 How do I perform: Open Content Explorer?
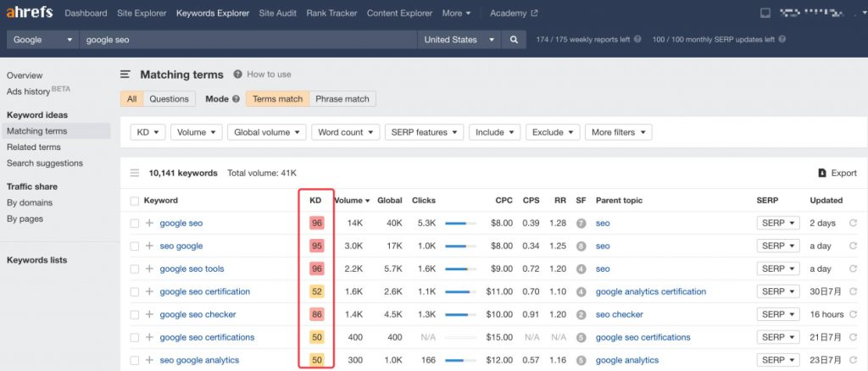pyautogui.click(x=400, y=14)
